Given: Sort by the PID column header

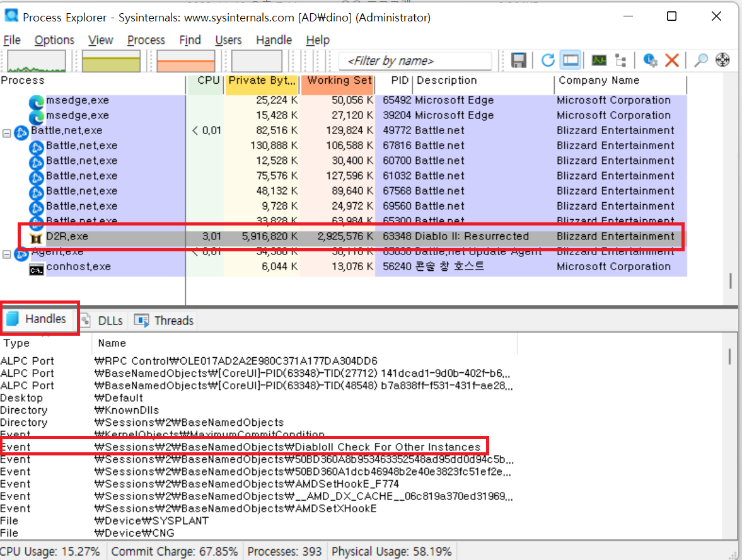Looking at the screenshot, I should (394, 81).
